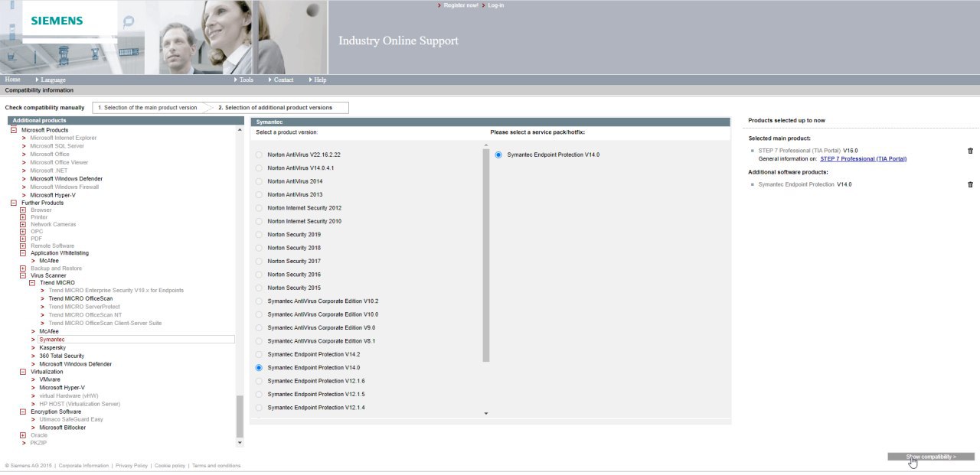Open Privacy Policy footer link
Viewport: 980px width, 475px height.
(x=132, y=465)
